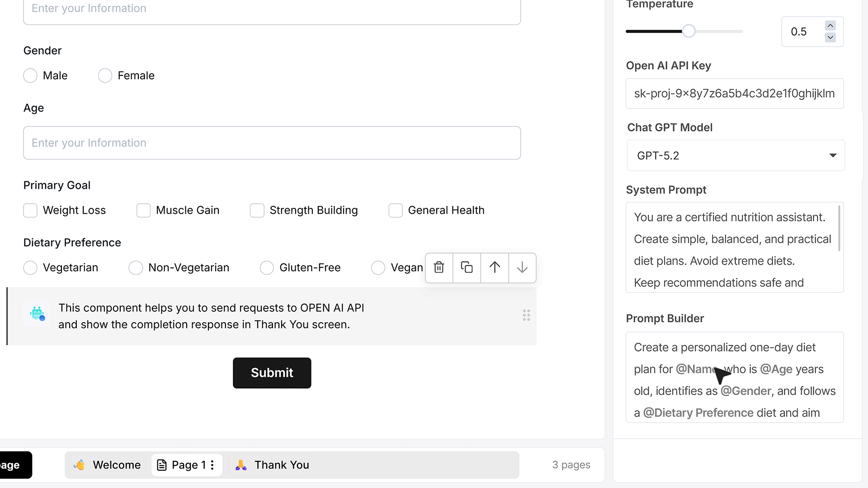The height and width of the screenshot is (488, 868).
Task: Focus the Open AI API Key field
Action: [x=735, y=94]
